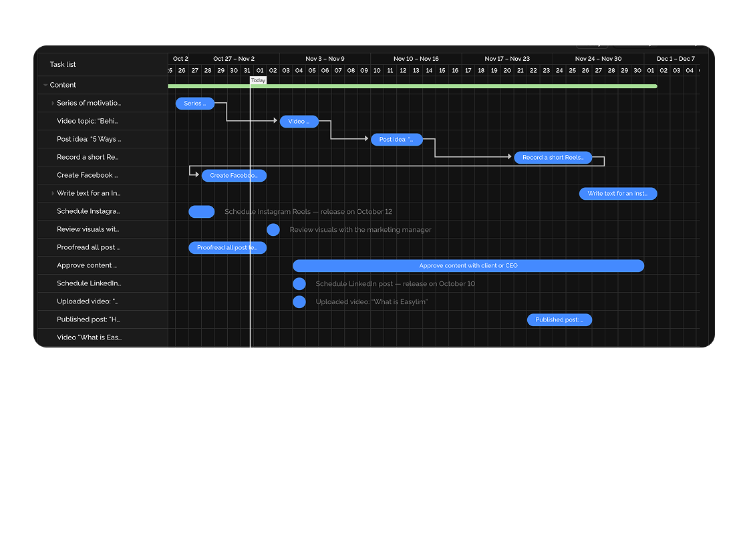Click the Schedule Instagram Reels milestone dot
The image size is (747, 560).
point(201,211)
